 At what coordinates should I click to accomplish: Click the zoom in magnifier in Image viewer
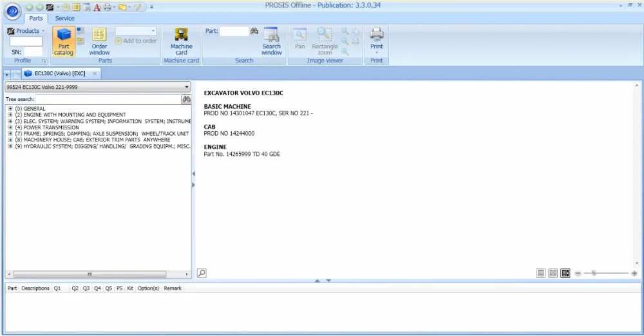click(345, 31)
